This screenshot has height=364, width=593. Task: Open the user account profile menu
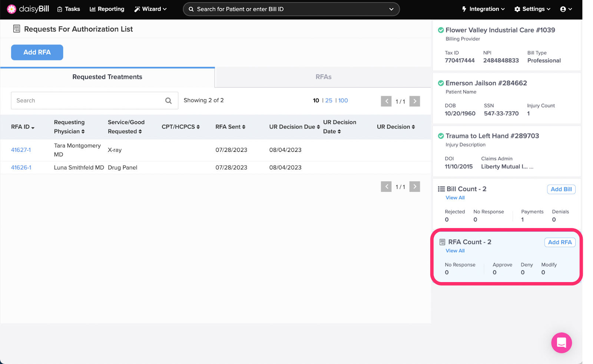(x=566, y=9)
